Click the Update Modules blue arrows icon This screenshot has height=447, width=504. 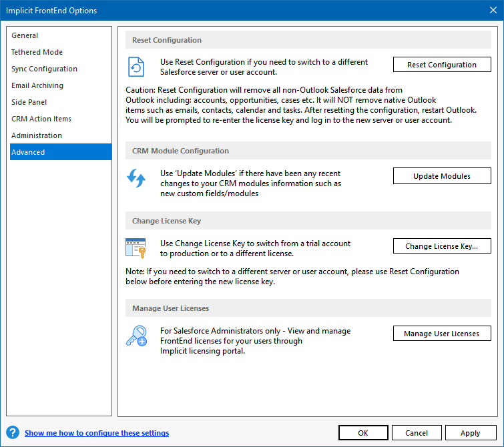pos(136,179)
